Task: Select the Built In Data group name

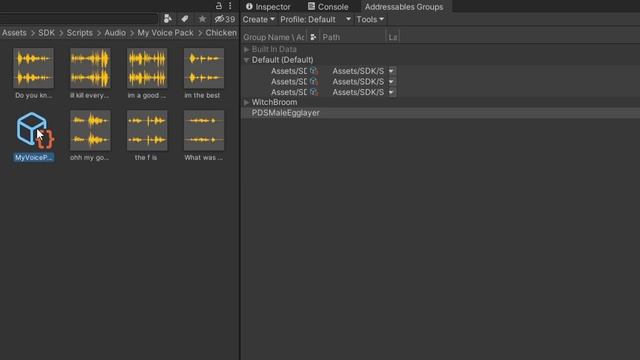Action: [x=274, y=49]
